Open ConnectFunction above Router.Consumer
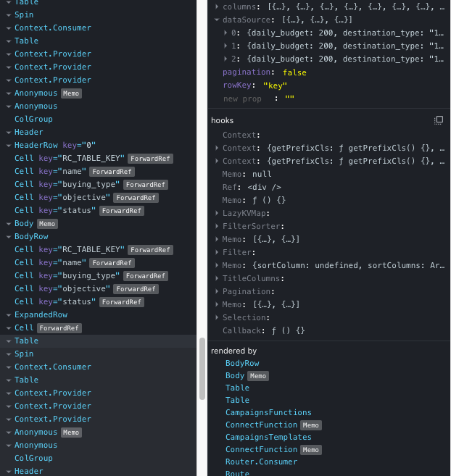451x476 pixels. 273,450
